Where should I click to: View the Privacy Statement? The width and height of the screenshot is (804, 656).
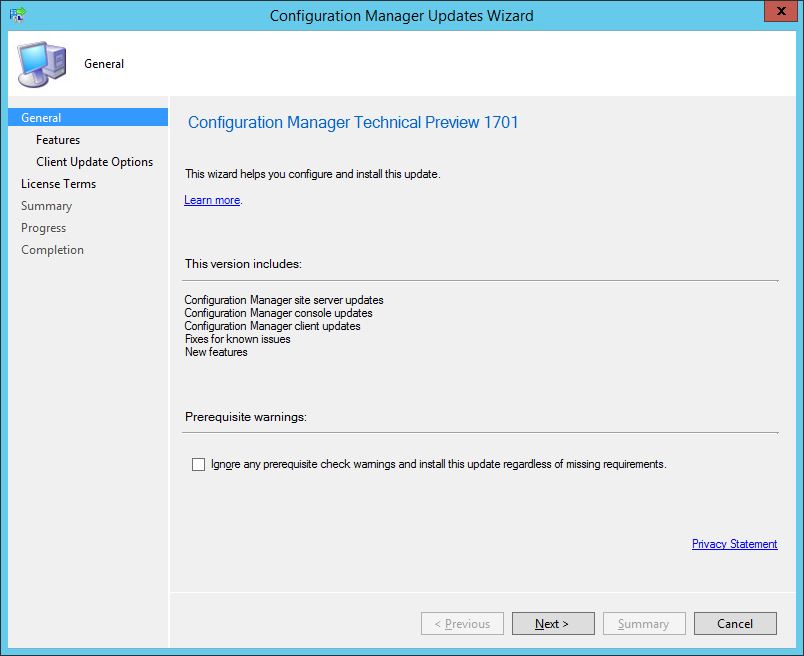[x=734, y=544]
